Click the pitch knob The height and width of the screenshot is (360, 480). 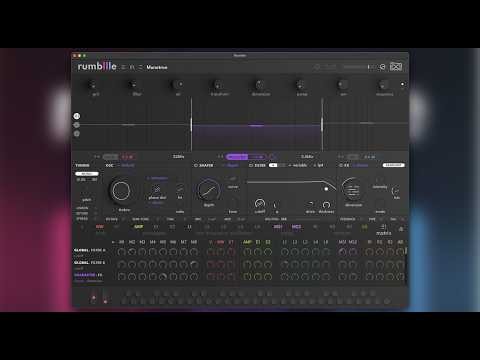tap(86, 191)
